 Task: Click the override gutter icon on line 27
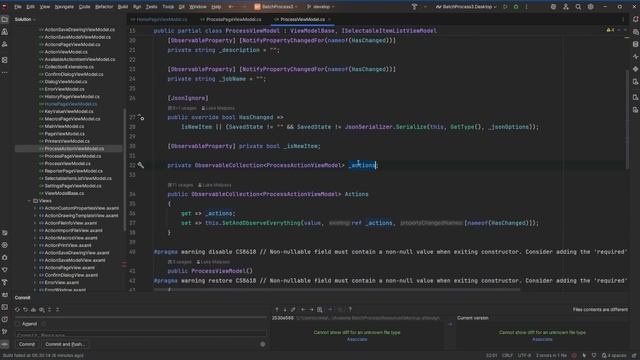pyautogui.click(x=140, y=118)
